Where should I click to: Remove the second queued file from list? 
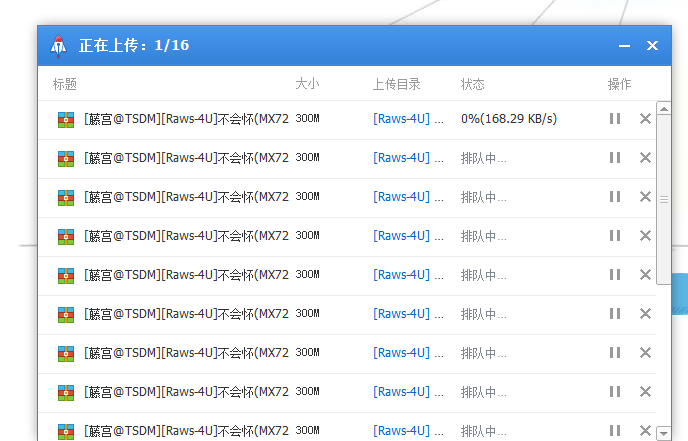click(x=645, y=158)
